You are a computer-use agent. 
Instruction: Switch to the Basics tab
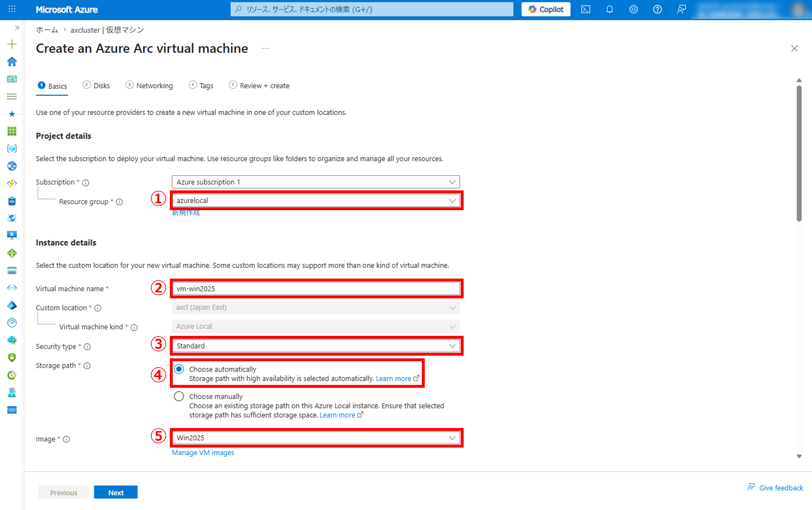[52, 86]
